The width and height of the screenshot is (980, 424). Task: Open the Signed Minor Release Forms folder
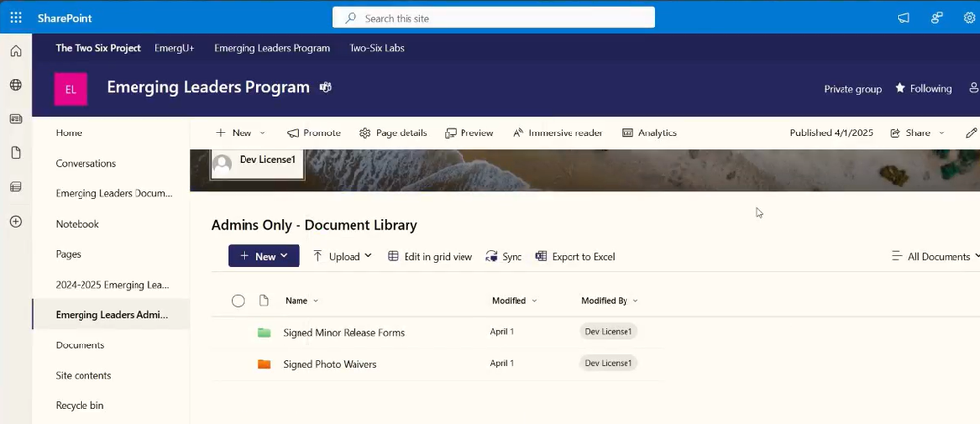click(x=344, y=332)
